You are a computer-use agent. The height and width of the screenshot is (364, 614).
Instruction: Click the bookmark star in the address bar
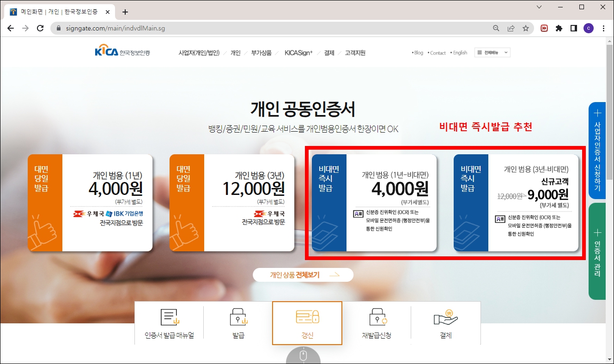point(526,28)
